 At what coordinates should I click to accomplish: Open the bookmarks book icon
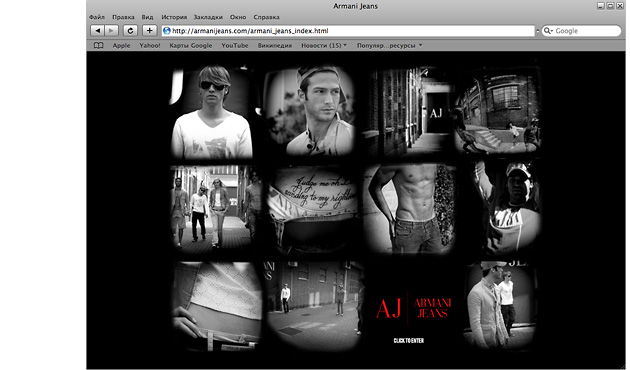coord(98,45)
